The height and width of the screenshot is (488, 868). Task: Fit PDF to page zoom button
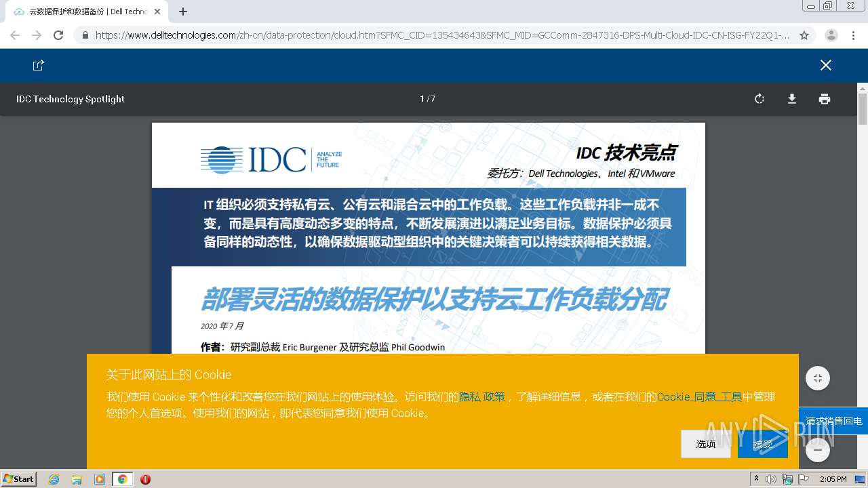coord(818,378)
